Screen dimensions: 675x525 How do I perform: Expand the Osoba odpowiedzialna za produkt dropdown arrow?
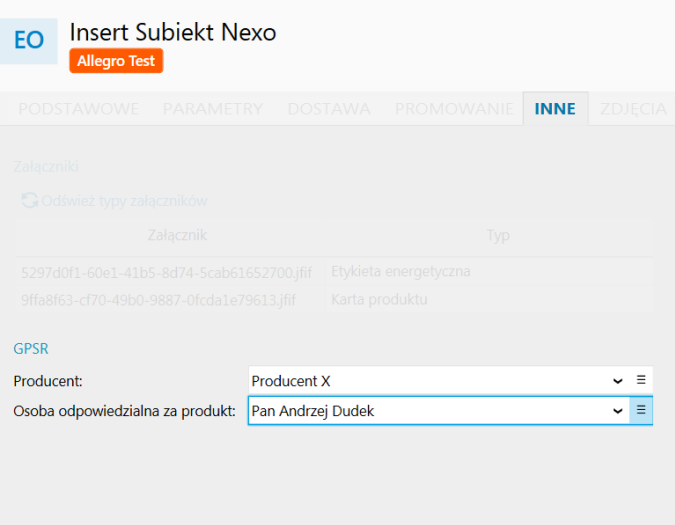618,411
